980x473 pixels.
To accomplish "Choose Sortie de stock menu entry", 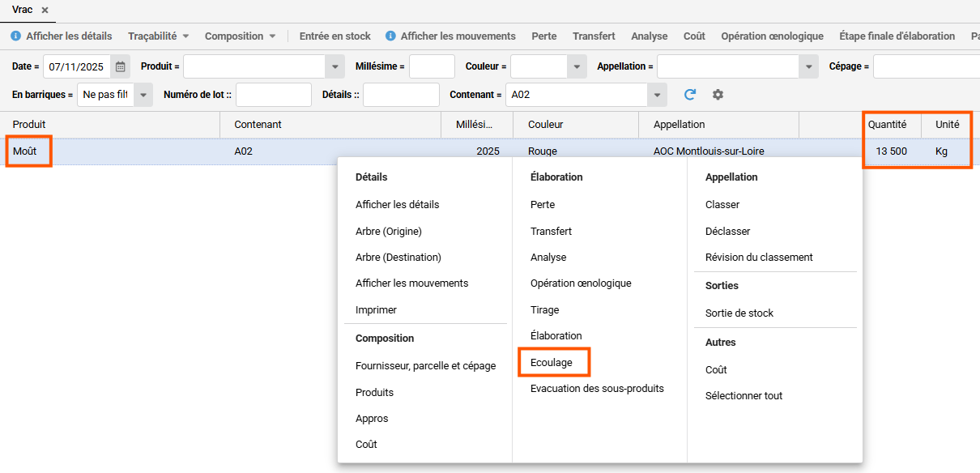I will 739,313.
